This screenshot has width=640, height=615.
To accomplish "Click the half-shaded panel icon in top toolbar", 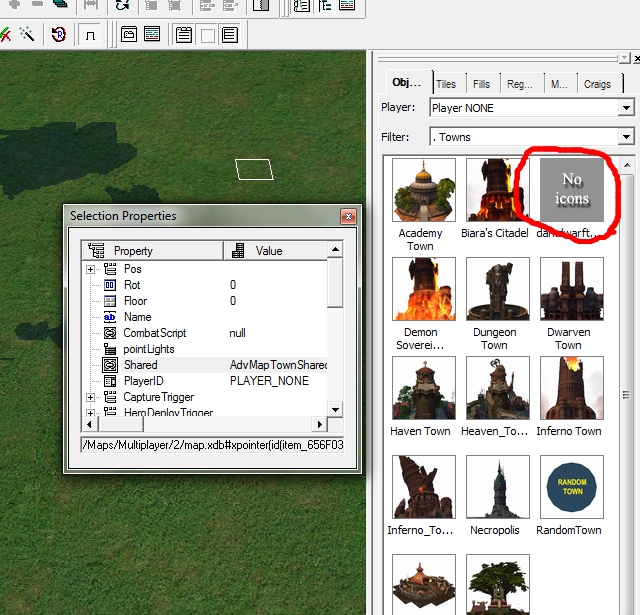I will 260,5.
